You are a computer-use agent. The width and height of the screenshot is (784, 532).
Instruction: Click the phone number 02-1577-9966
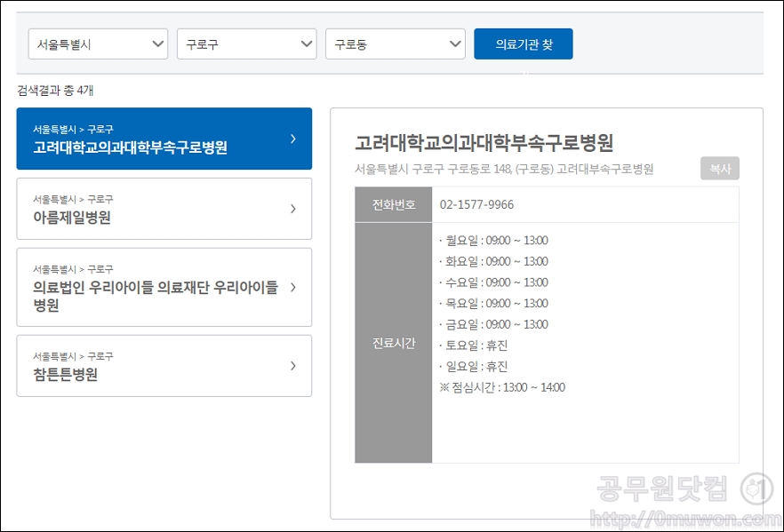coord(476,205)
